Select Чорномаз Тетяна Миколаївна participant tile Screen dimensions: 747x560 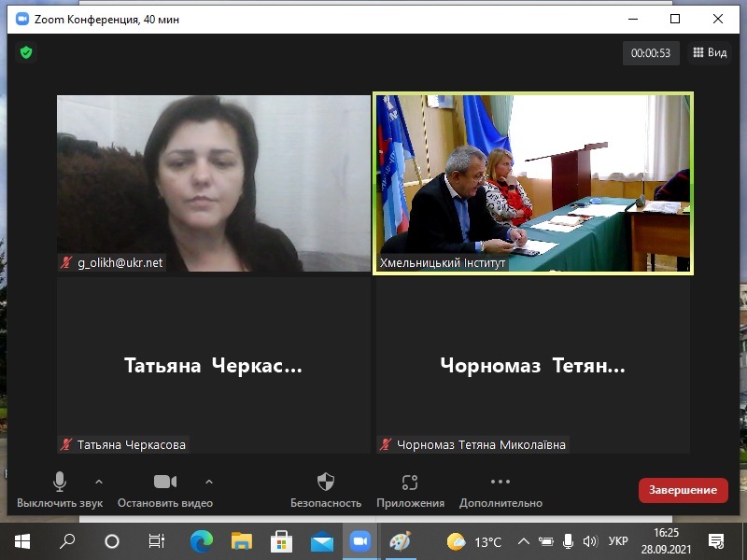(533, 366)
